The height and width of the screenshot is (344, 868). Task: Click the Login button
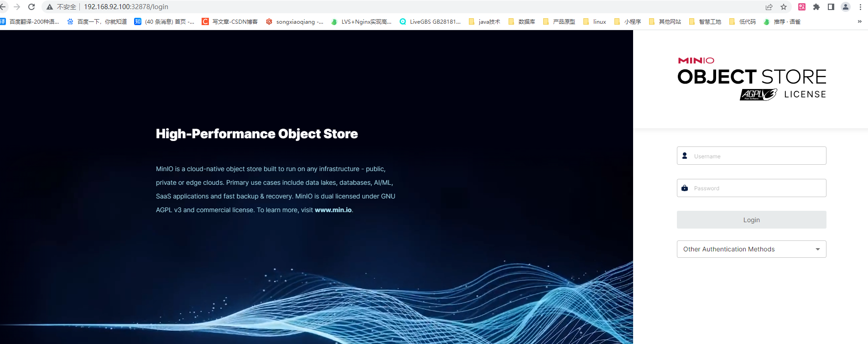coord(751,219)
